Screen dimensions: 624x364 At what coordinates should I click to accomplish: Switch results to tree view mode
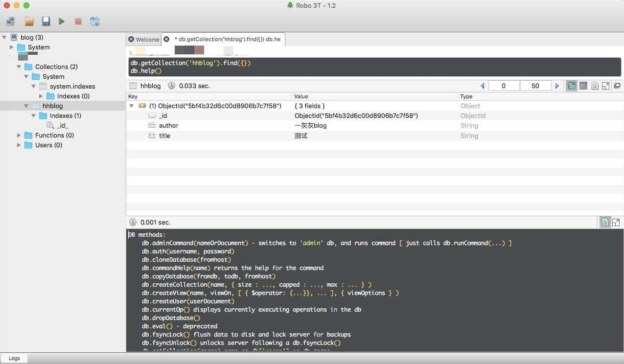pos(571,86)
